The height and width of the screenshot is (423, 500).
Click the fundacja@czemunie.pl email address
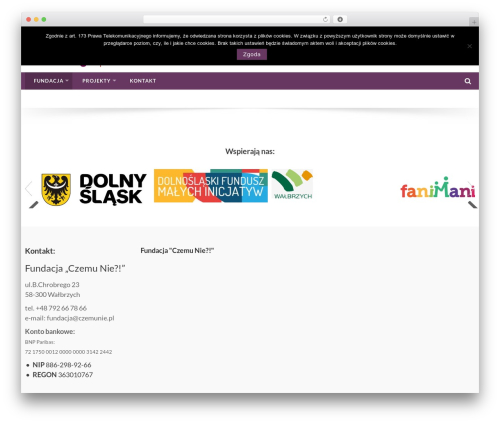click(80, 318)
